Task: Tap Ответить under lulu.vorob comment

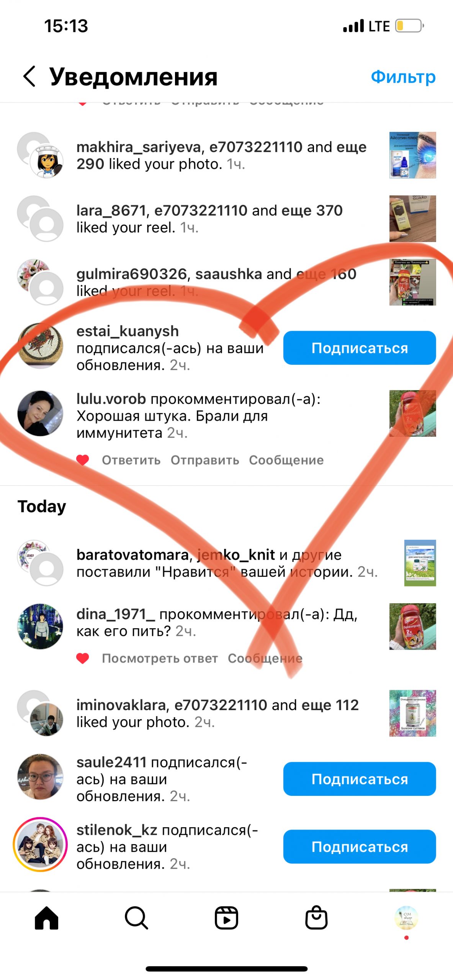Action: click(x=131, y=460)
